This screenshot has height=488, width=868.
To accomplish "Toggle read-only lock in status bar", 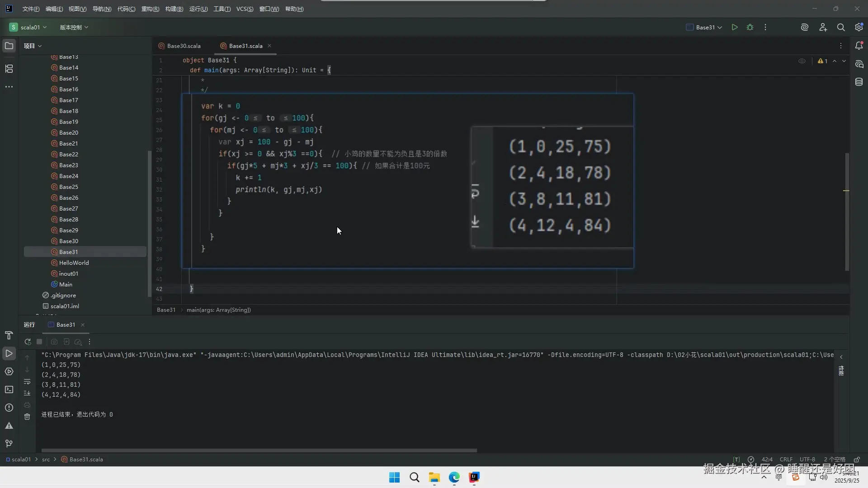I will tap(857, 460).
